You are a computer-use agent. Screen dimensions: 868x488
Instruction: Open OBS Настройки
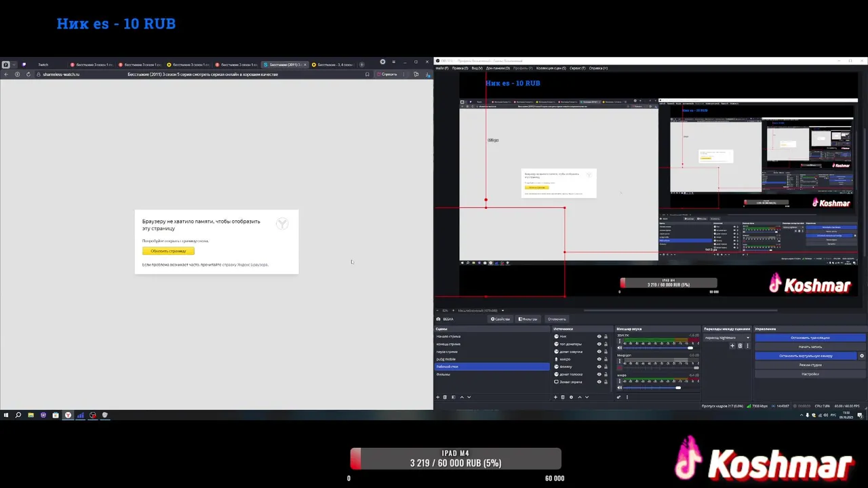[810, 374]
